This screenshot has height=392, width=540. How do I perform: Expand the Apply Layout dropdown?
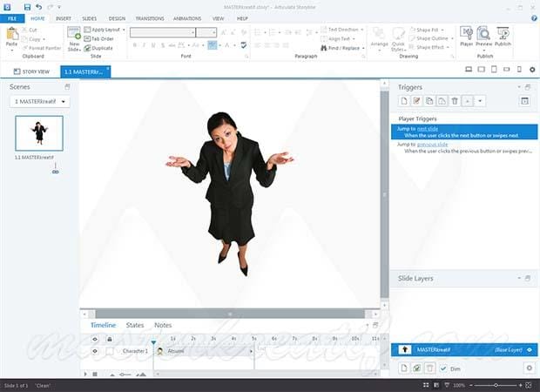pos(124,30)
